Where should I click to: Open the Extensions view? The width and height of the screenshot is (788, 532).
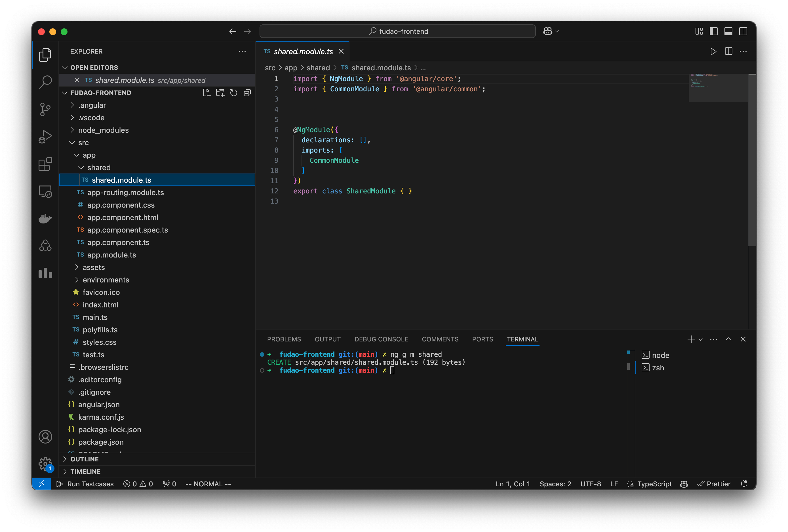click(x=45, y=164)
